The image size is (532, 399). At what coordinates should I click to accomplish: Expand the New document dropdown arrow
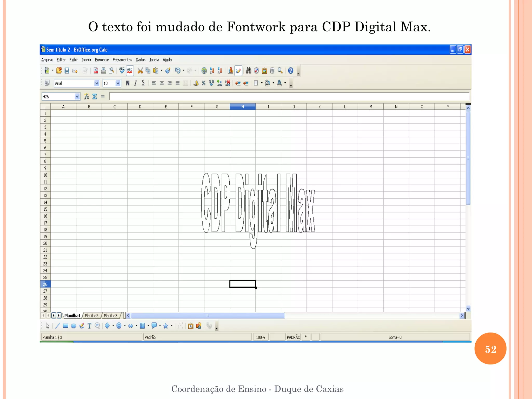(53, 71)
